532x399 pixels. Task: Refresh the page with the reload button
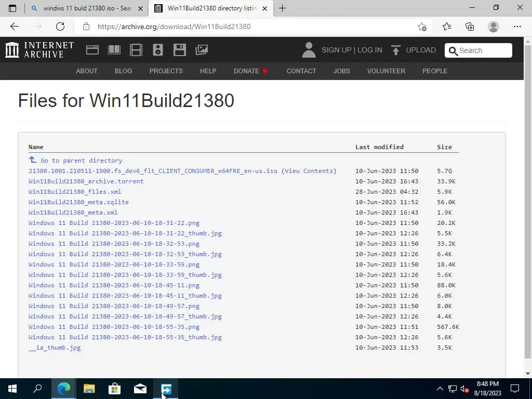pos(60,26)
